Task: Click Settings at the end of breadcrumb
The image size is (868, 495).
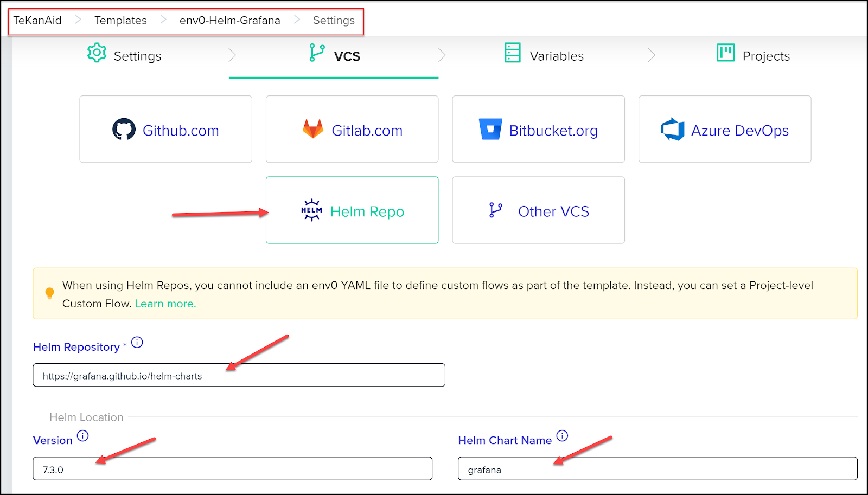Action: coord(334,20)
